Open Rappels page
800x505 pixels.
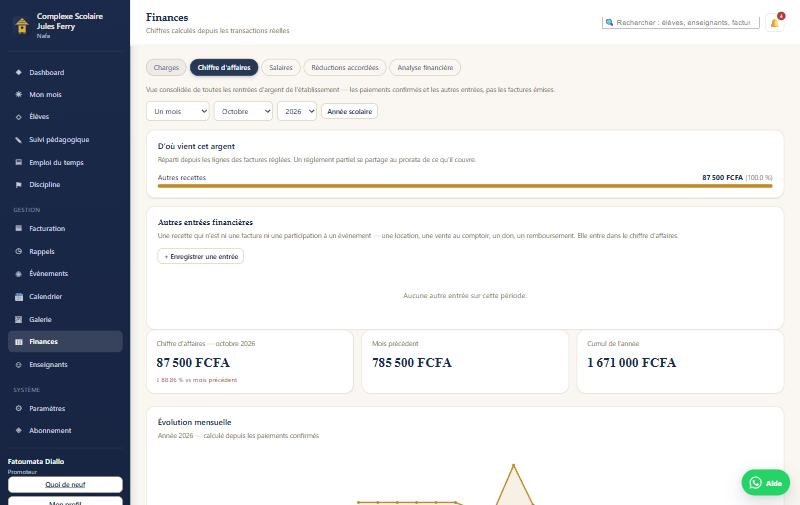click(x=65, y=251)
